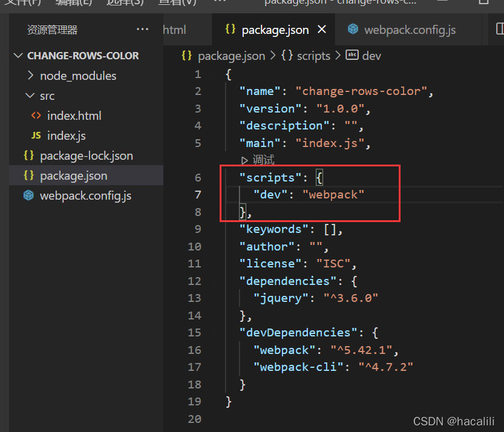Open the explorer's more actions (···) menu
504x432 pixels.
pos(143,29)
